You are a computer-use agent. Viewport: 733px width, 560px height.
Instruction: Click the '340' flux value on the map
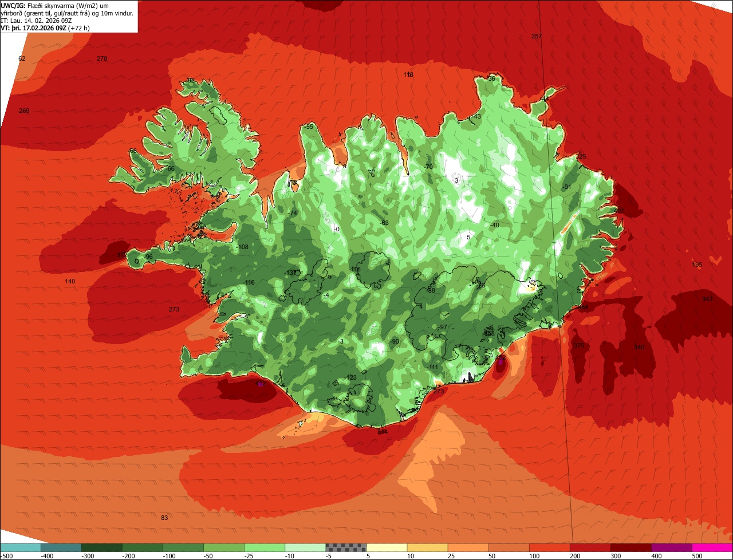click(639, 347)
